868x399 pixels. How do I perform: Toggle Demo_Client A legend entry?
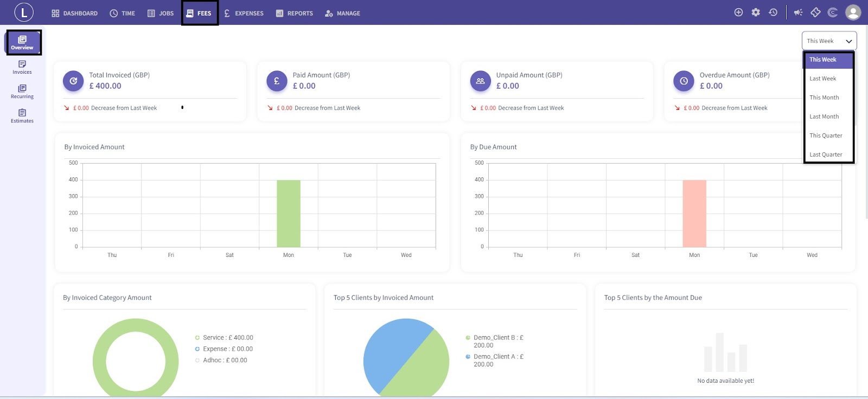[x=494, y=360]
